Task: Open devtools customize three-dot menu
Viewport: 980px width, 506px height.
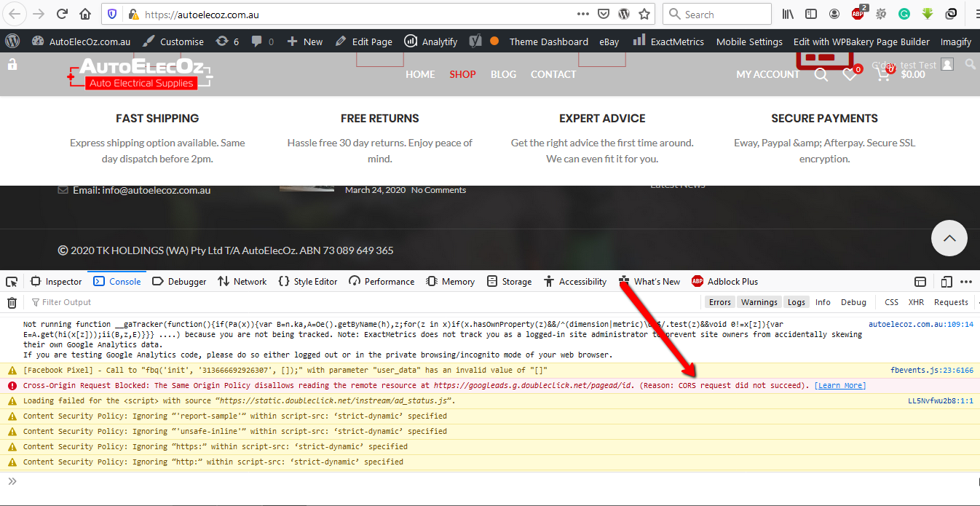Action: click(x=966, y=282)
